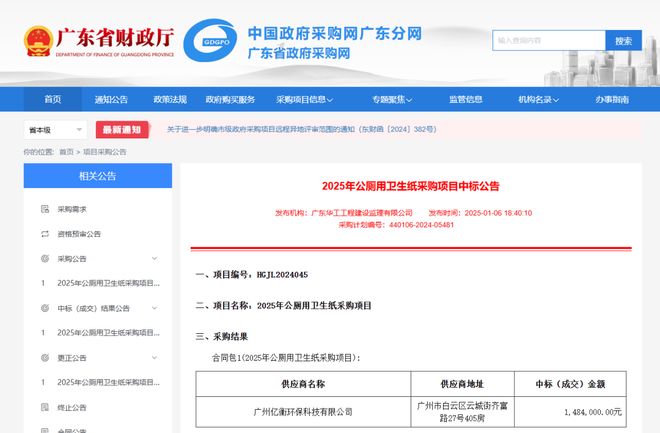Screen dimensions: 660x433
Task: Click the publish time 2025-01-06 text
Action: click(x=480, y=213)
